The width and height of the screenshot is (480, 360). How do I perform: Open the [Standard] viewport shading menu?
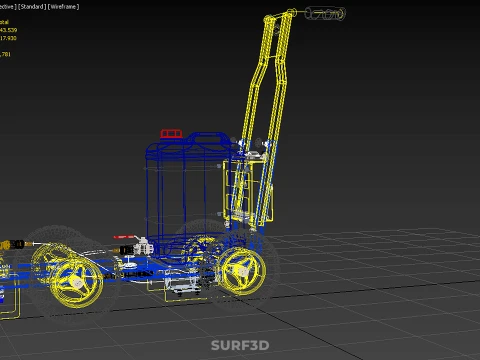tap(32, 7)
